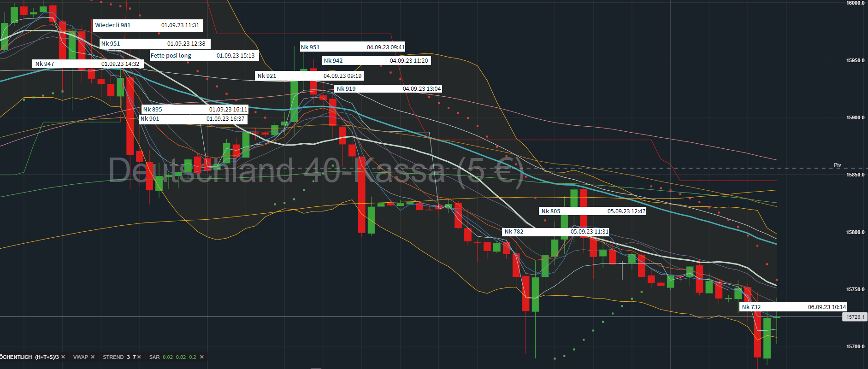Select the 'Nk 919' 13:04 annotation

(x=389, y=89)
